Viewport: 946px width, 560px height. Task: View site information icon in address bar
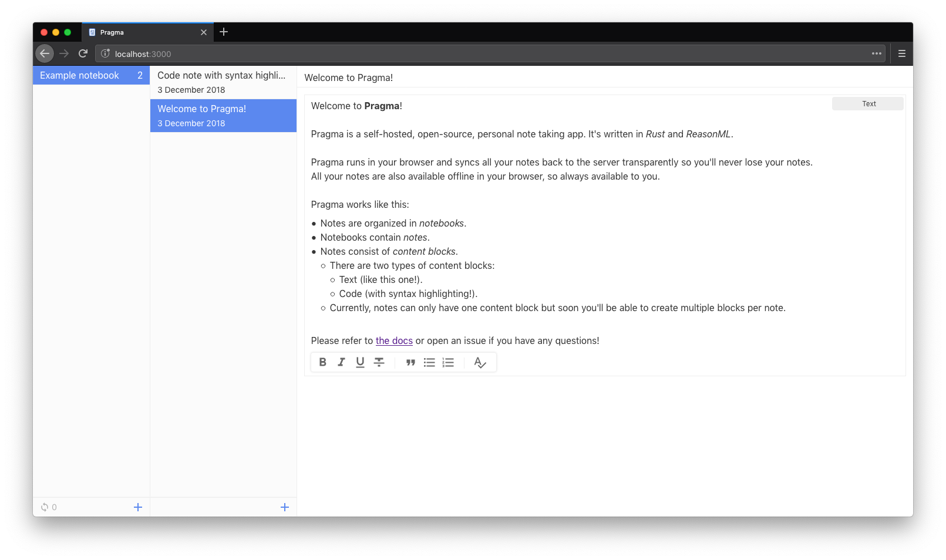pos(105,53)
